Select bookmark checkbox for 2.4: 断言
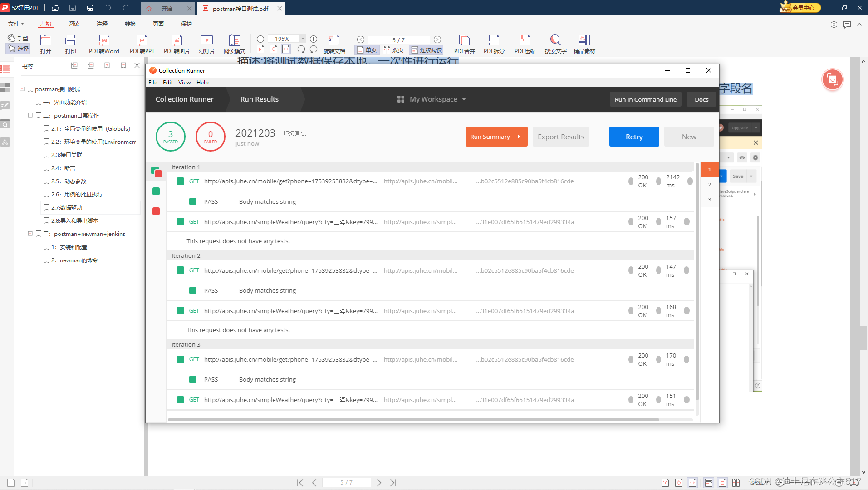Screen dimensions: 868x490 point(47,168)
